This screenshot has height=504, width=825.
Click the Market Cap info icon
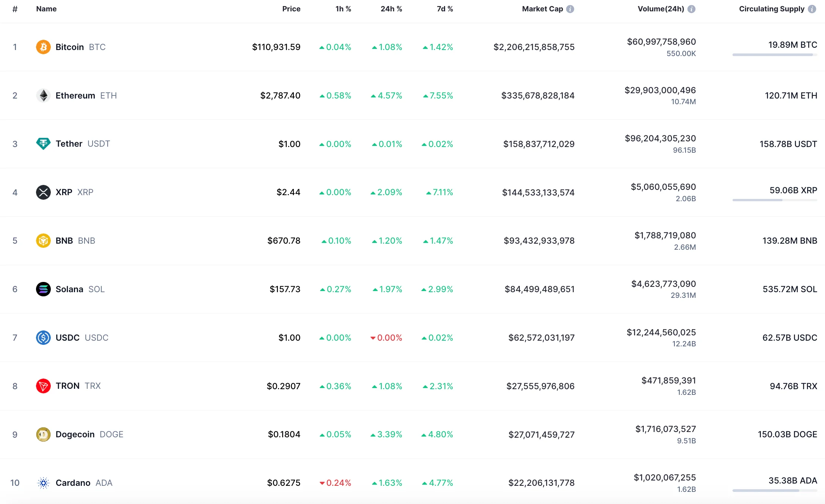[570, 9]
